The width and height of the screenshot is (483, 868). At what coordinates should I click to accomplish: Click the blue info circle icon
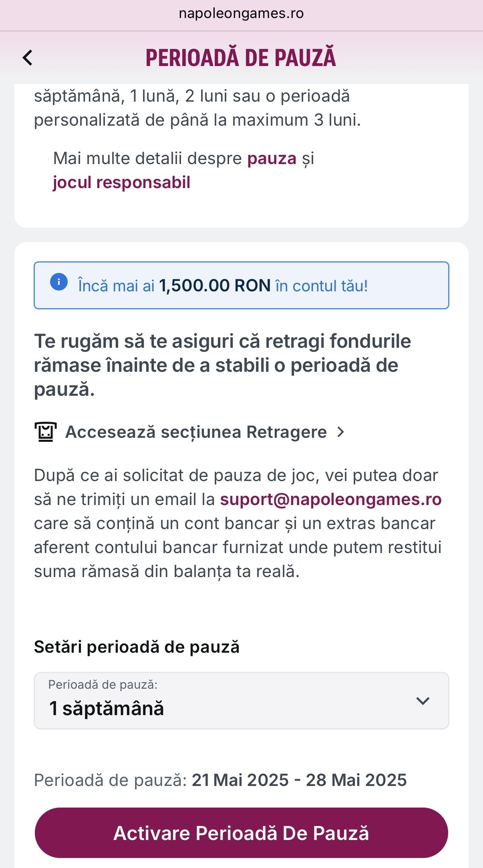tap(59, 282)
